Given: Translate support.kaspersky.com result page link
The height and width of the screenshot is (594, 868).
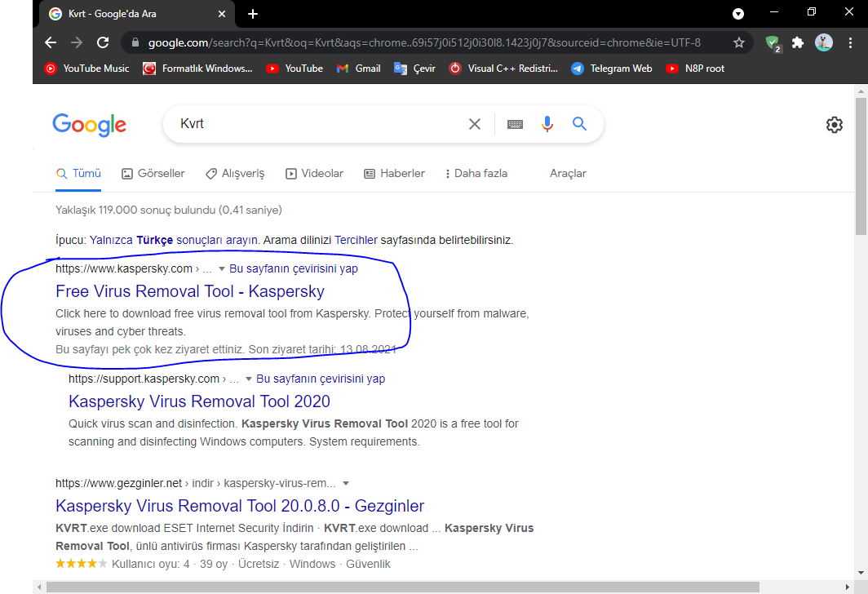Looking at the screenshot, I should click(x=321, y=379).
